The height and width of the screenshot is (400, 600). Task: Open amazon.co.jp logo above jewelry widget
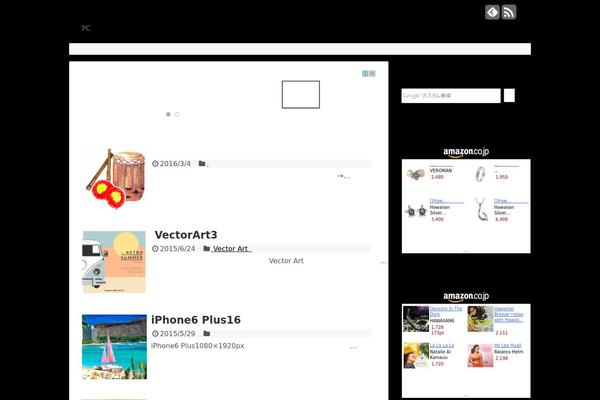(x=466, y=152)
